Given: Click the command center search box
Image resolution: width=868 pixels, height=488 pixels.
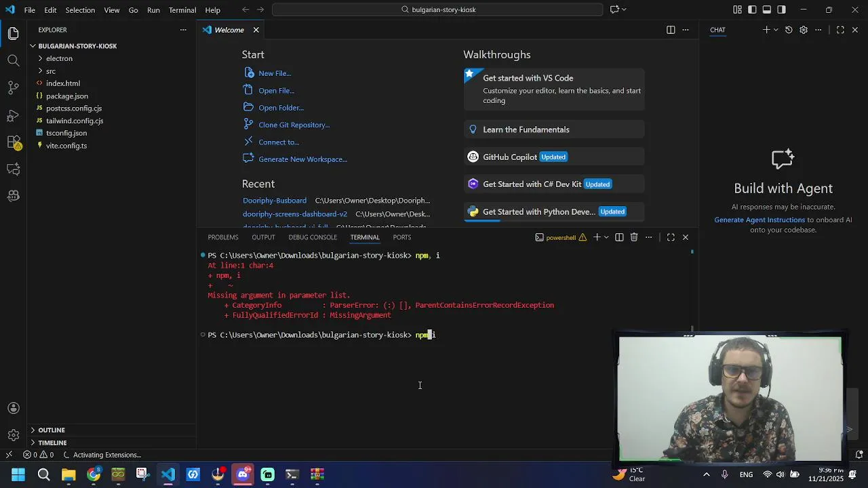Looking at the screenshot, I should (437, 9).
